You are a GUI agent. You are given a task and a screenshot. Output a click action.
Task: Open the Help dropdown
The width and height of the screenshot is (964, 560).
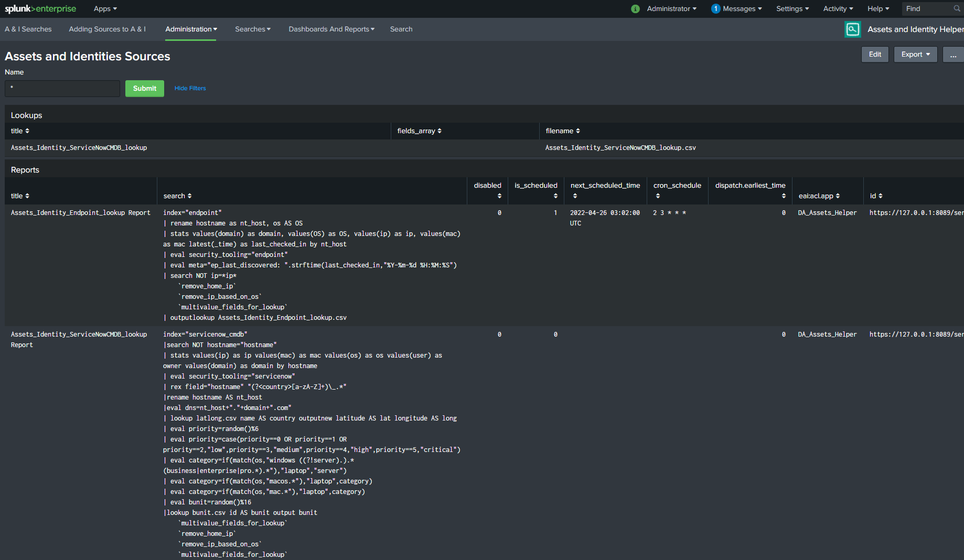click(x=878, y=9)
